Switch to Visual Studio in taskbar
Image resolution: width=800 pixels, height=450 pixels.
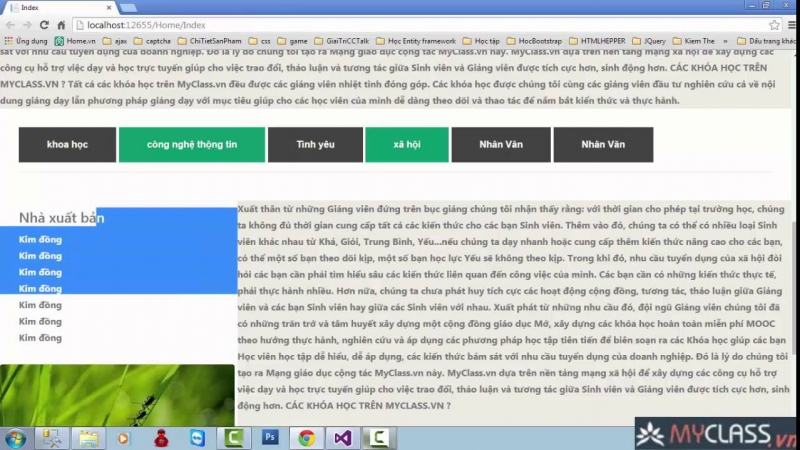(343, 437)
